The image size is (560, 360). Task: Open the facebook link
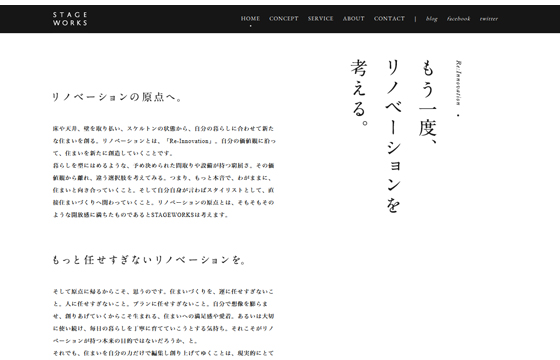tap(459, 19)
